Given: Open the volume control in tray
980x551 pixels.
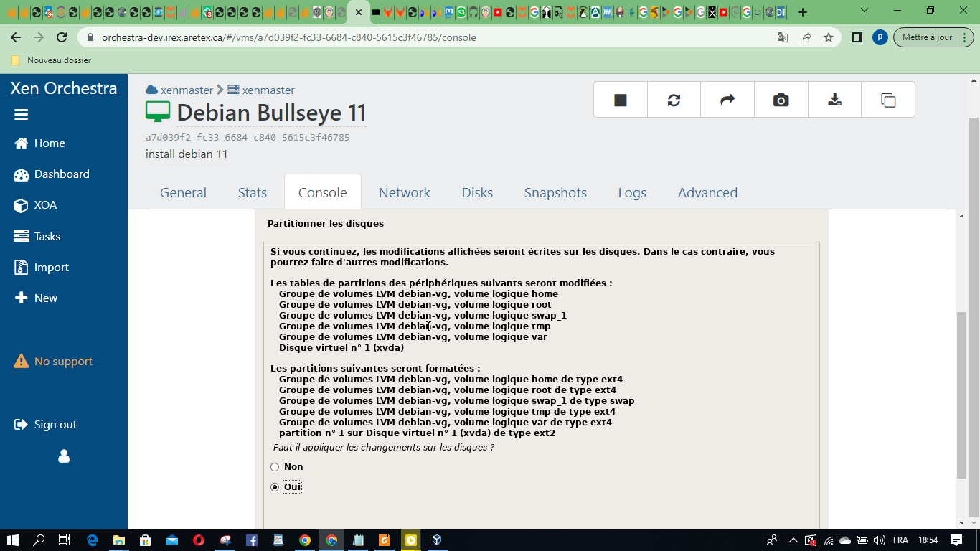Looking at the screenshot, I should coord(878,540).
